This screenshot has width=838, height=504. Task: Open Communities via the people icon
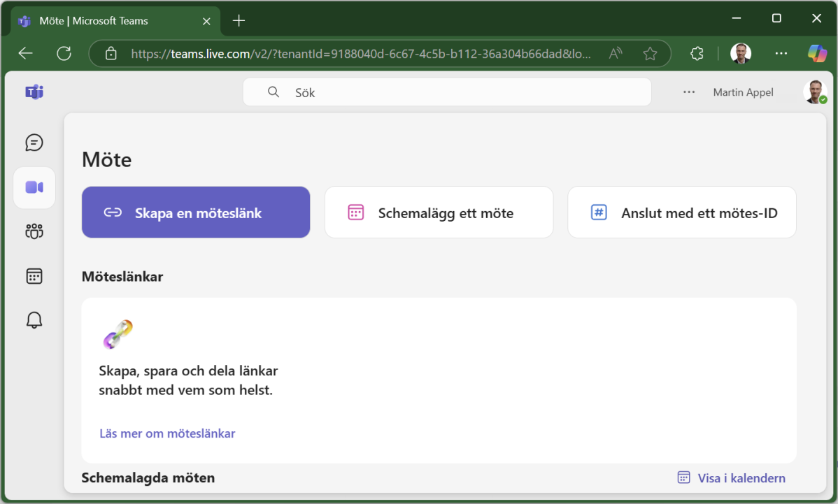coord(34,231)
